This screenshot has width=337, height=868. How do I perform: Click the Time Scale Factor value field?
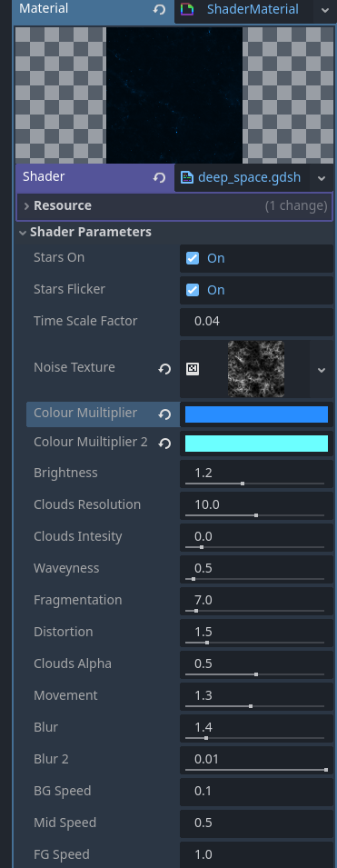pyautogui.click(x=256, y=321)
